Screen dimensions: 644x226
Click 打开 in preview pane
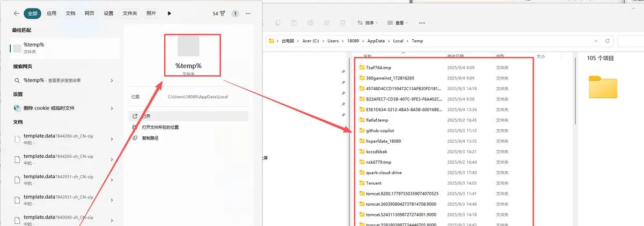(188, 116)
